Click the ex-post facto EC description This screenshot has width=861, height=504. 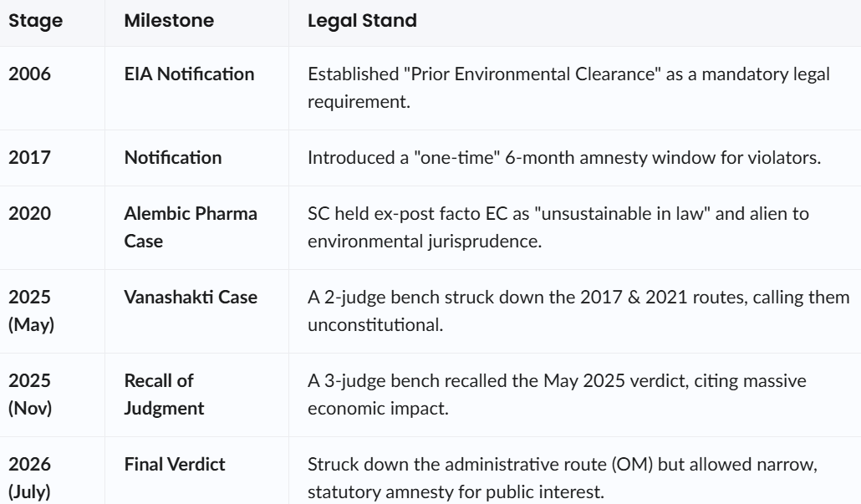click(558, 227)
